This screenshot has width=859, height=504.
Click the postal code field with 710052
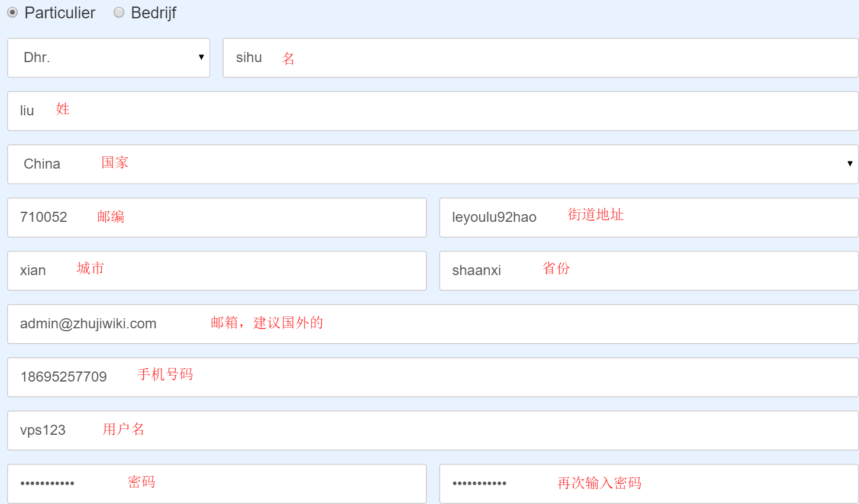pos(217,218)
